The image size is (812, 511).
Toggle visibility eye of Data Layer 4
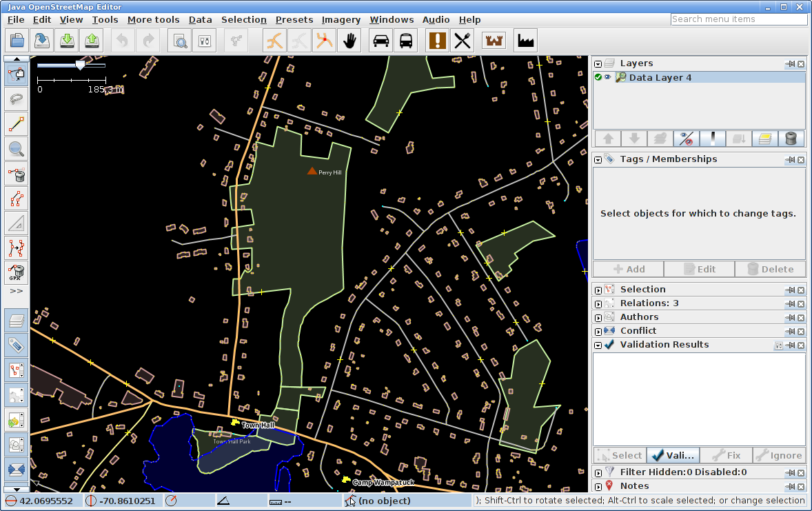(608, 78)
